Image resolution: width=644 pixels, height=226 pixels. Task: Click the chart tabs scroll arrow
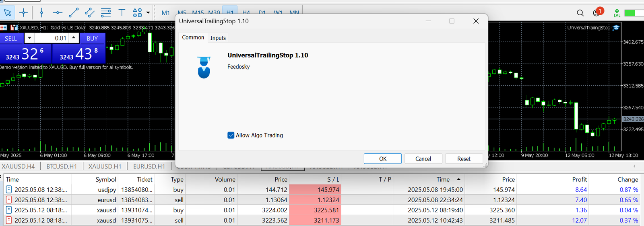tap(635, 166)
